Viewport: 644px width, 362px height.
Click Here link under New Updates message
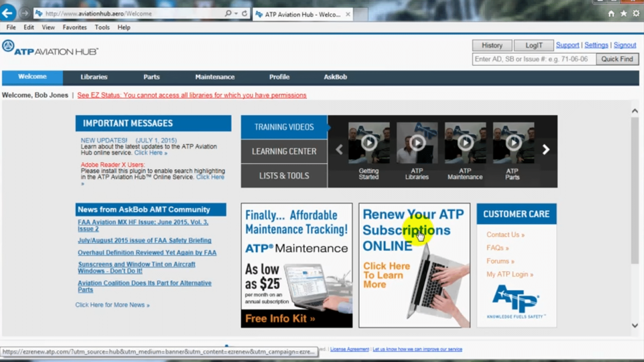click(x=150, y=153)
